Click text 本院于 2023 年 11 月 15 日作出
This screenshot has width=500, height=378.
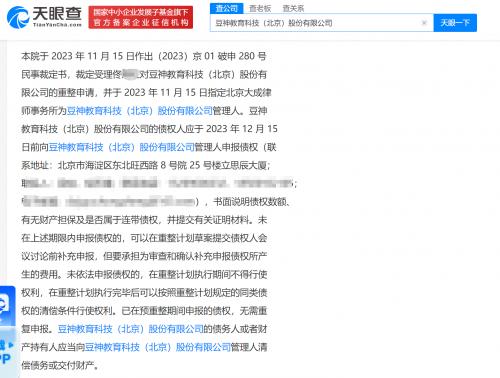click(x=87, y=56)
